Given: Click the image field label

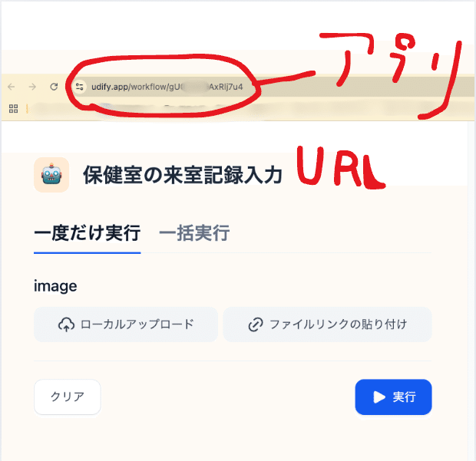Looking at the screenshot, I should [x=55, y=286].
